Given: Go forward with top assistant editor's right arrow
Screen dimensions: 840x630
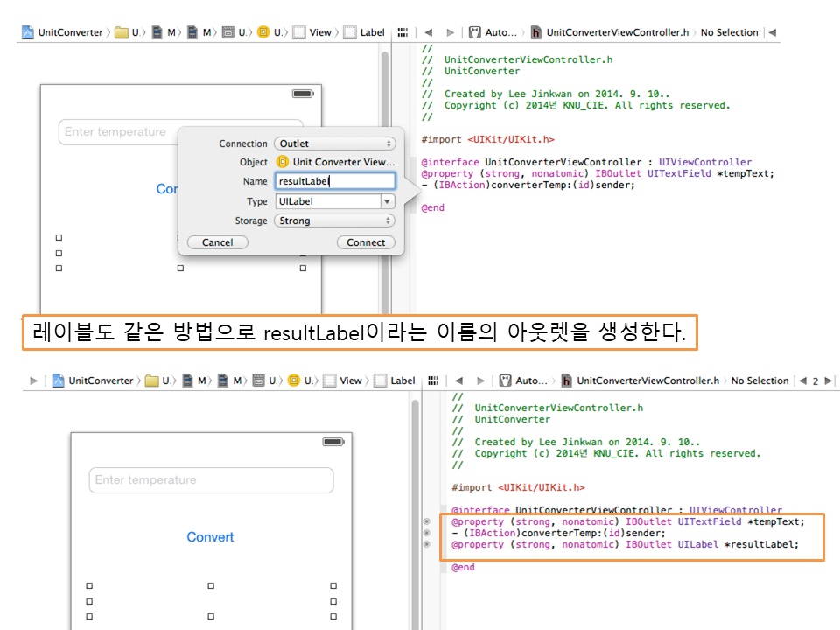Looking at the screenshot, I should click(450, 32).
